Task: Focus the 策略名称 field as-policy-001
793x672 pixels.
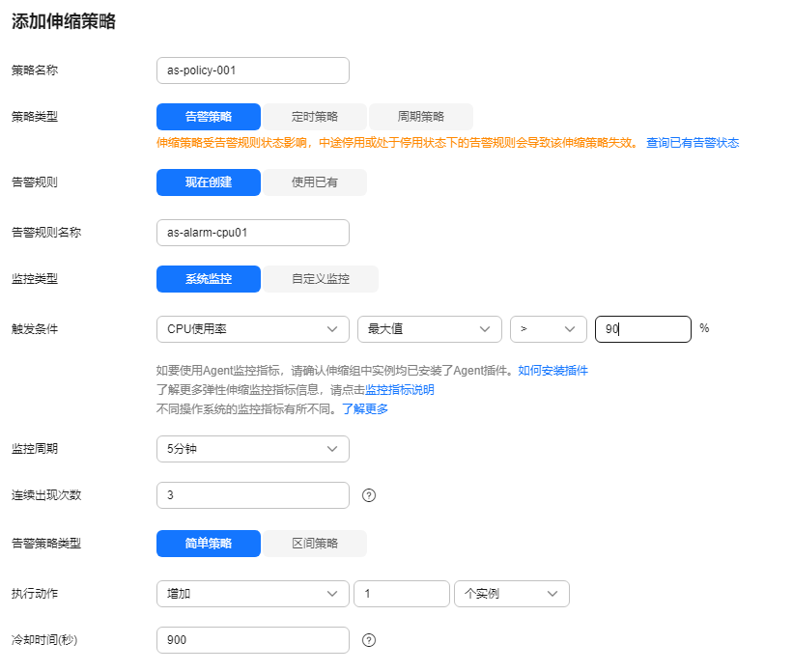Action: (x=253, y=70)
